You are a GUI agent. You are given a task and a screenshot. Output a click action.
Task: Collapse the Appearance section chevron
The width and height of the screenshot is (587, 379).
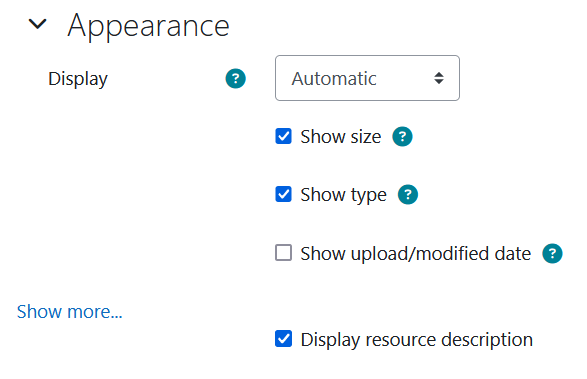click(x=37, y=25)
